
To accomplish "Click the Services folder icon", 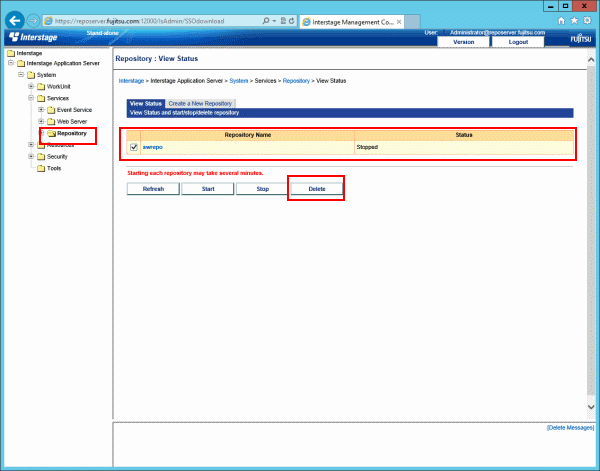I will click(x=41, y=98).
